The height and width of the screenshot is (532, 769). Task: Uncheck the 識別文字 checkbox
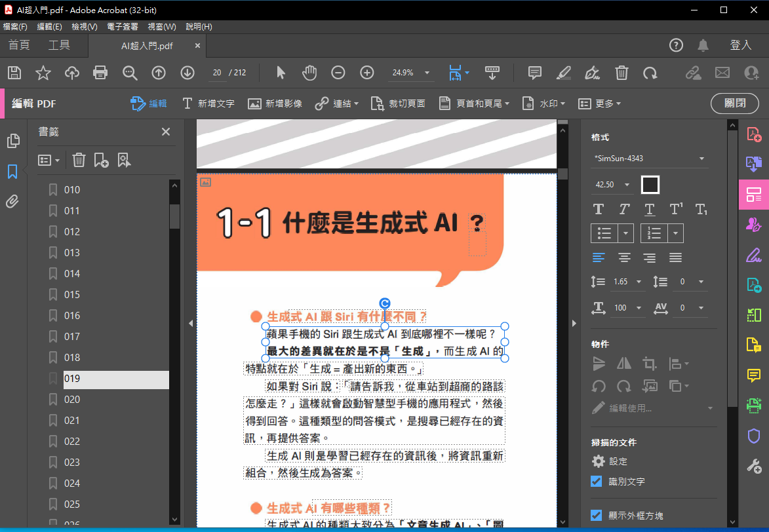tap(597, 482)
